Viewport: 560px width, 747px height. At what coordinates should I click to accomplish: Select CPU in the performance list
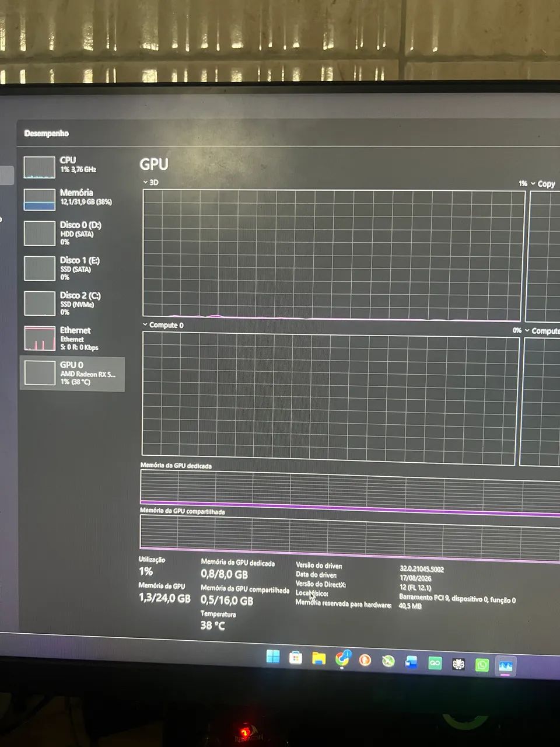[x=72, y=166]
